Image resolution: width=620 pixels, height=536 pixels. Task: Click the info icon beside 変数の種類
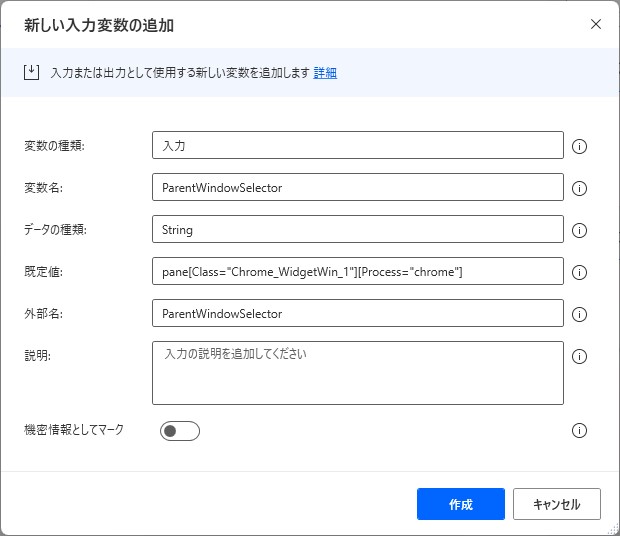(x=579, y=146)
